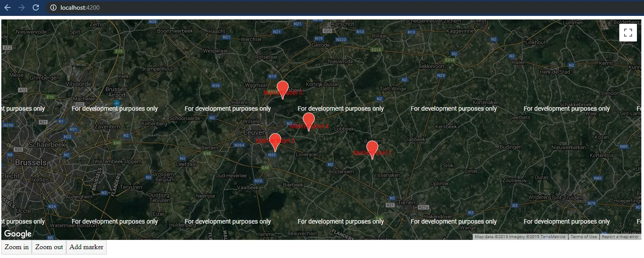Reload the localhost page
644x258 pixels.
(x=36, y=7)
